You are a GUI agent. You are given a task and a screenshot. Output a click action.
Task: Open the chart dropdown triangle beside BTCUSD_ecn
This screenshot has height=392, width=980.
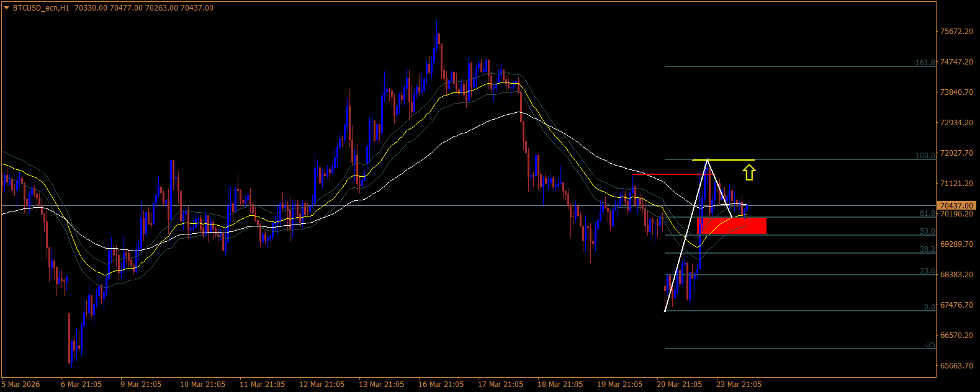(7, 8)
